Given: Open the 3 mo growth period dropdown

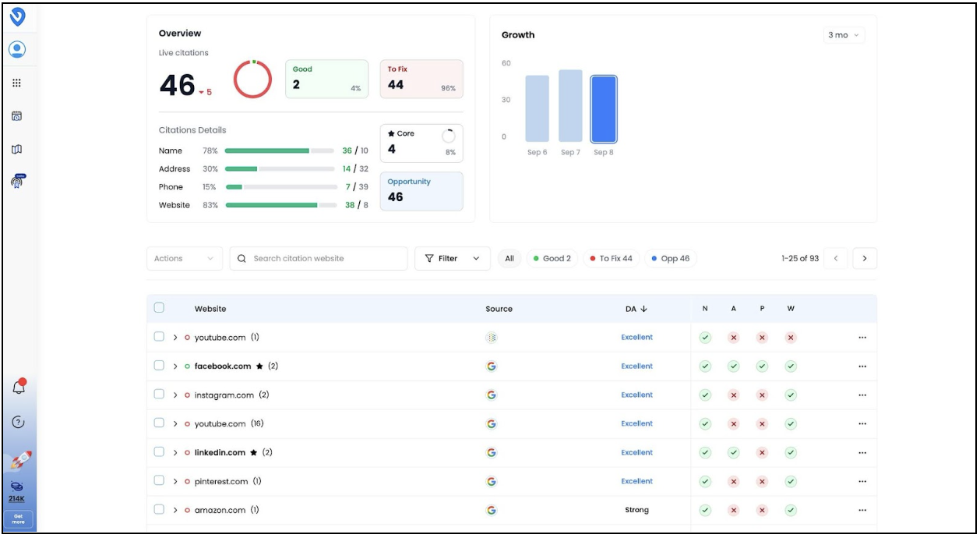Looking at the screenshot, I should [844, 35].
